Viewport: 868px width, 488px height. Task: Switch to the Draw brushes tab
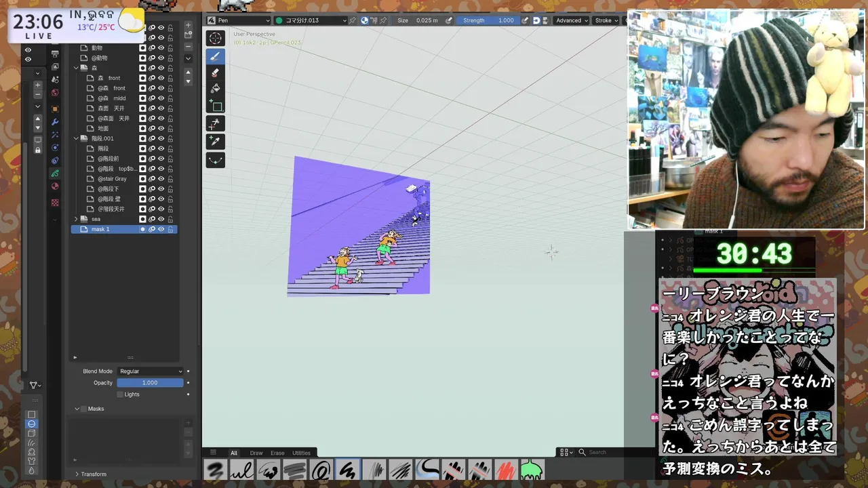click(256, 453)
